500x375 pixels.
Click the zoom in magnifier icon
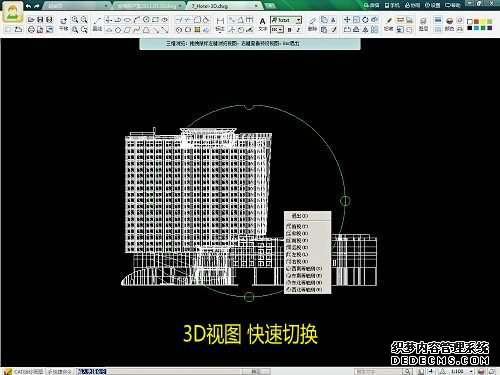coord(75,20)
